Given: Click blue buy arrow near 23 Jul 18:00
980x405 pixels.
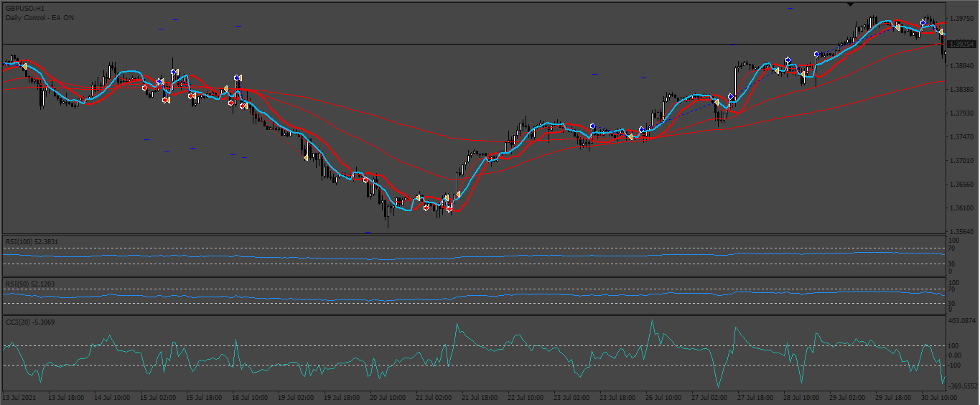Looking at the screenshot, I should click(x=592, y=126).
